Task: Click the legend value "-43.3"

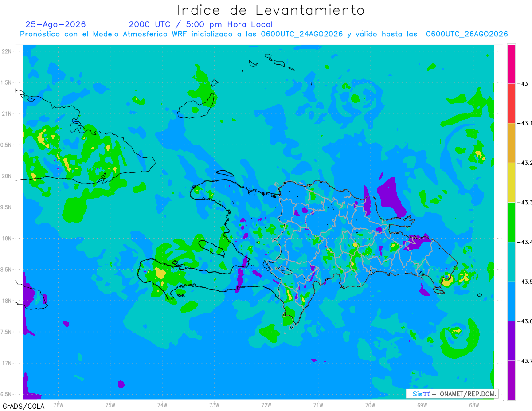Action: pos(524,202)
